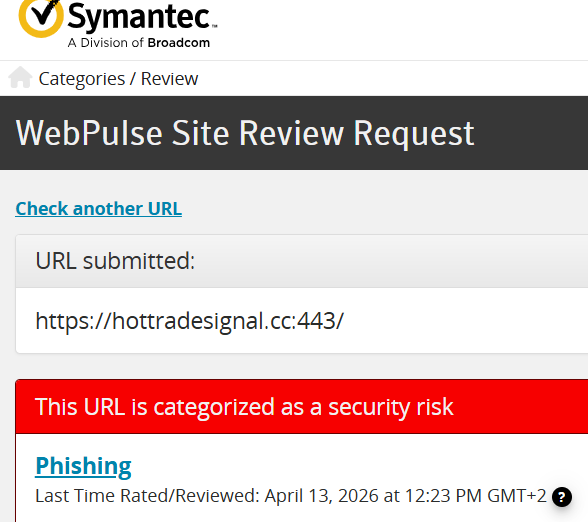This screenshot has height=522, width=588.
Task: Click the 12:23 PM time text
Action: tap(443, 496)
